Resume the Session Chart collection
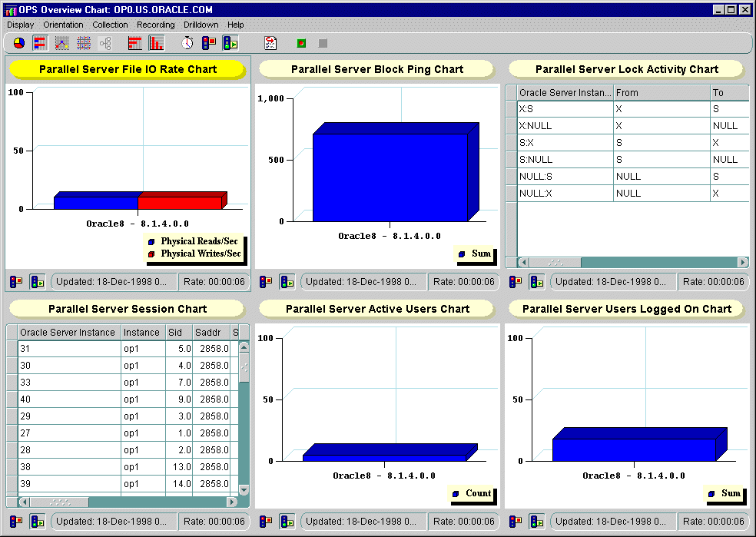The height and width of the screenshot is (537, 756). click(x=37, y=522)
